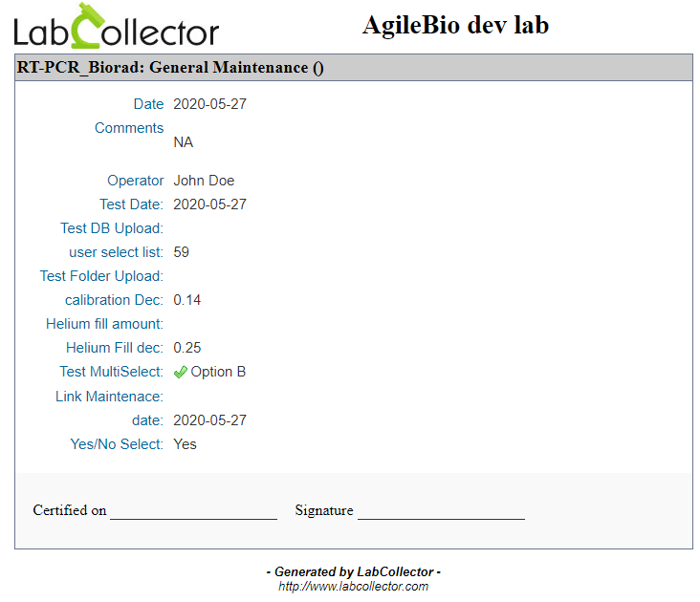Click the Test MultiSelect: label

point(112,372)
